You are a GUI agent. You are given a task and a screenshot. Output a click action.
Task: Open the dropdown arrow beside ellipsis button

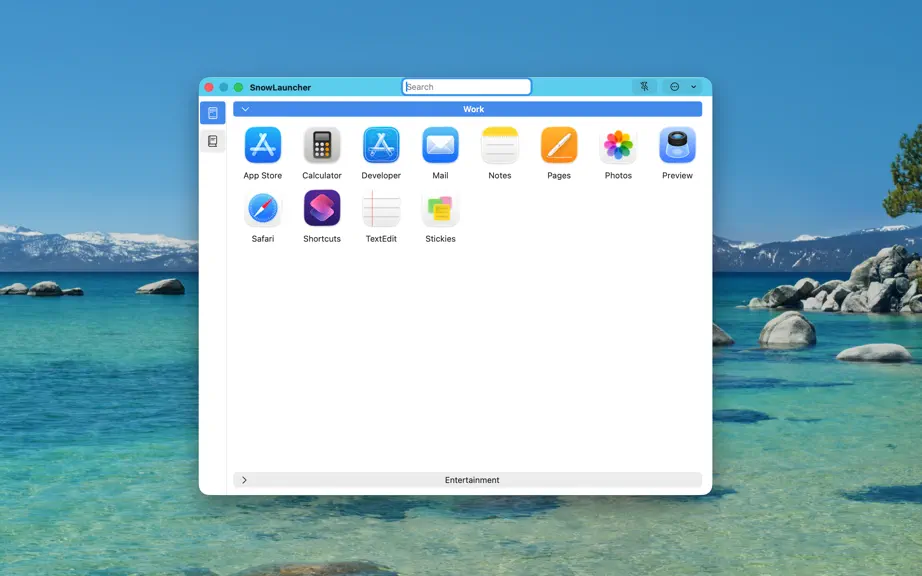(694, 86)
